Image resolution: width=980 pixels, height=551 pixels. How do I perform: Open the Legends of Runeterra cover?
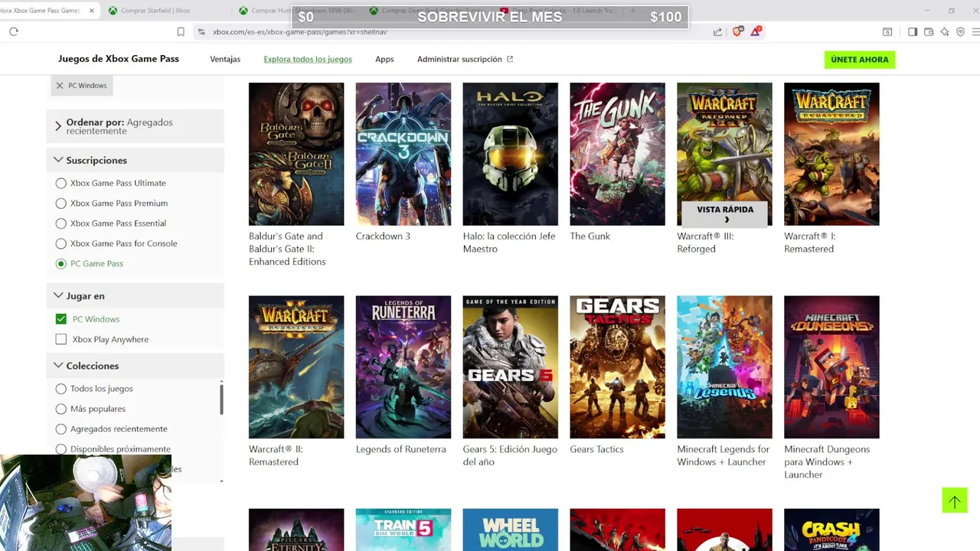pyautogui.click(x=403, y=367)
